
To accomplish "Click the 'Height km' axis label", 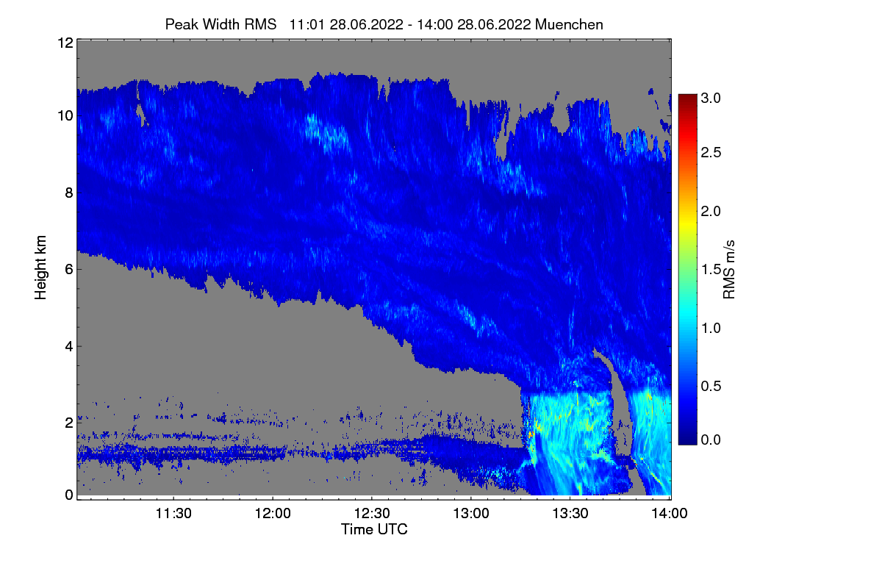I will click(x=41, y=268).
